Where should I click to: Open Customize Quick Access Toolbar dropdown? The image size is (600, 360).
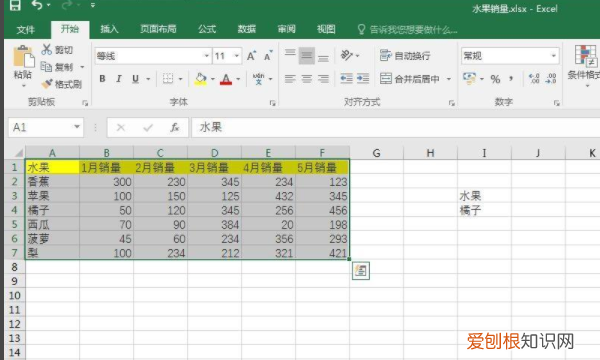point(93,5)
